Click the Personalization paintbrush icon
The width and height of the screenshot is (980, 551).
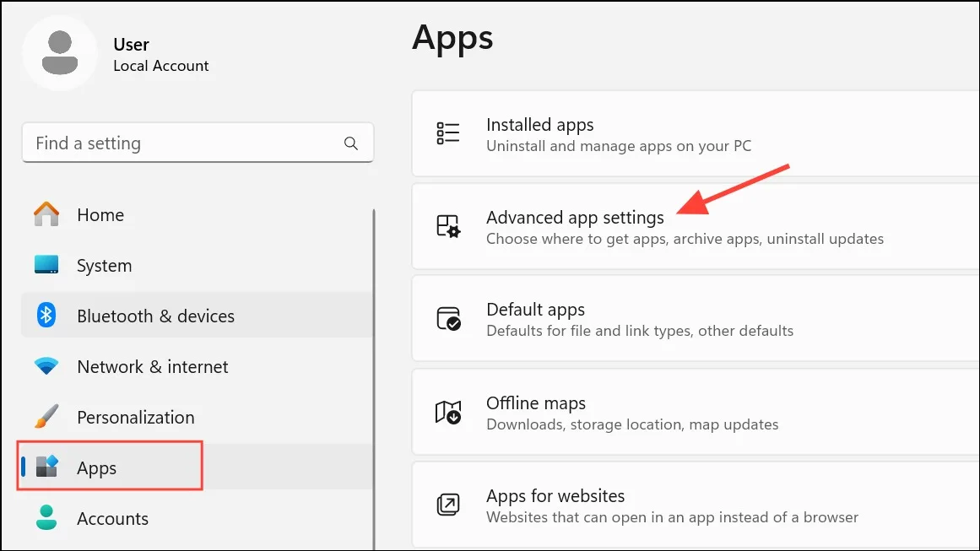[x=46, y=417]
